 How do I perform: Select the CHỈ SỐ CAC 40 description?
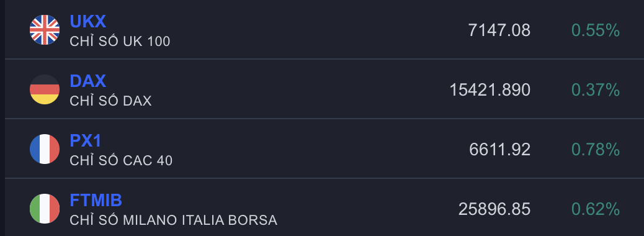click(x=121, y=160)
